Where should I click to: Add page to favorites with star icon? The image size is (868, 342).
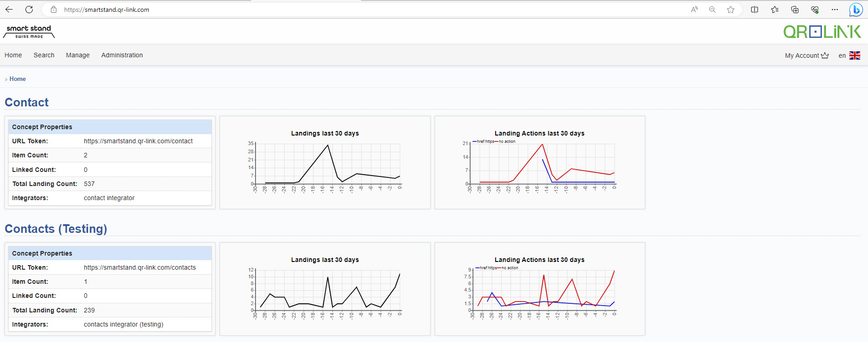731,10
